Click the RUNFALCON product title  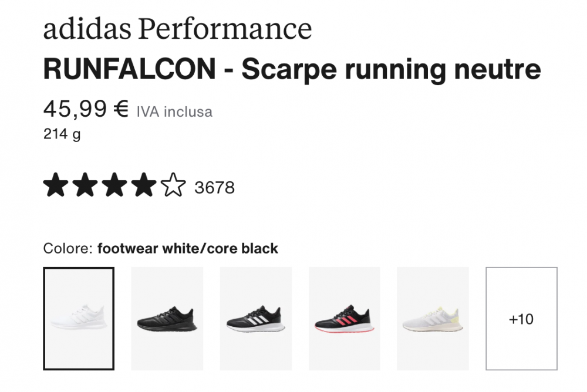[129, 70]
